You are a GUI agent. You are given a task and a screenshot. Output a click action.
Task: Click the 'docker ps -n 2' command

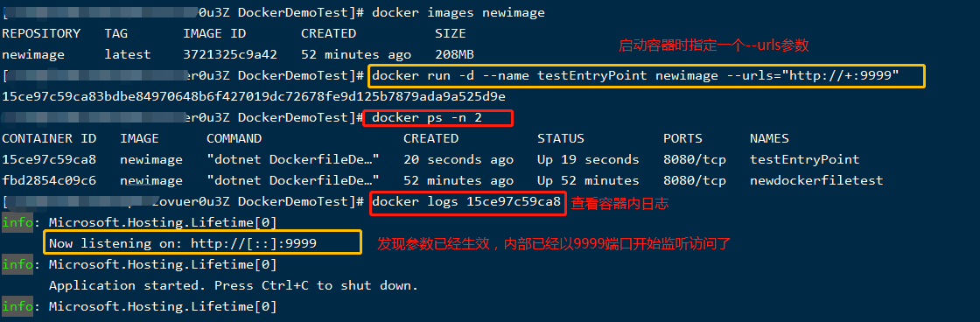point(427,118)
